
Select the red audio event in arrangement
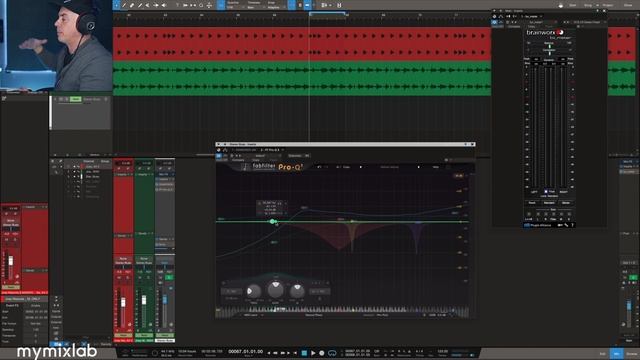pos(302,44)
